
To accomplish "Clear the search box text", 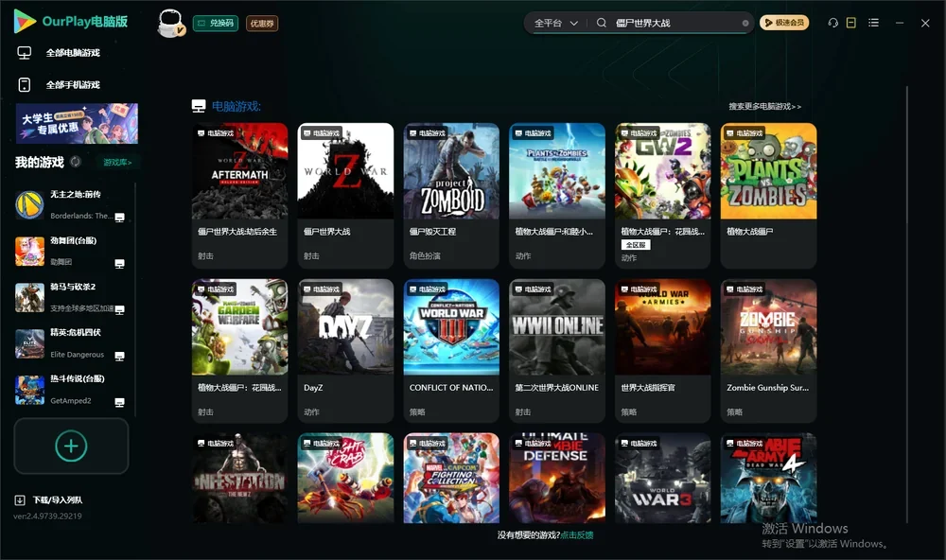I will [745, 23].
